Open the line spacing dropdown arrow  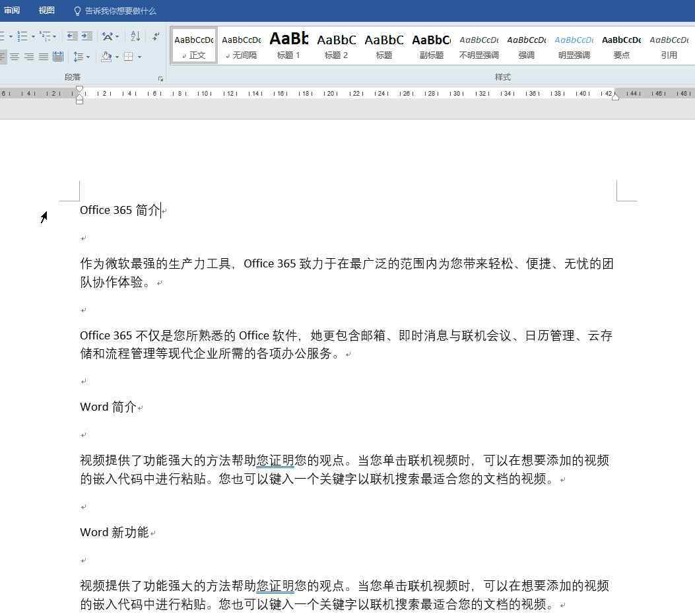[88, 57]
